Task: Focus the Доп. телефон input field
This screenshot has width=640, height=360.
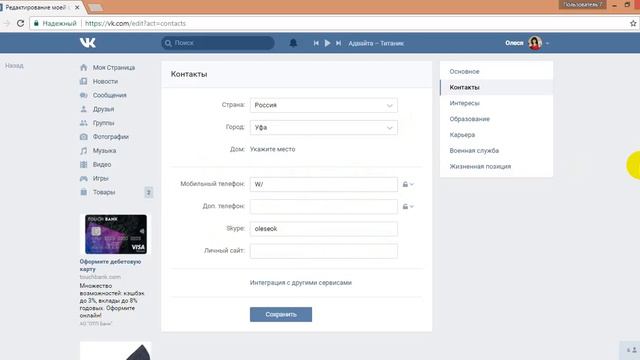Action: 324,207
